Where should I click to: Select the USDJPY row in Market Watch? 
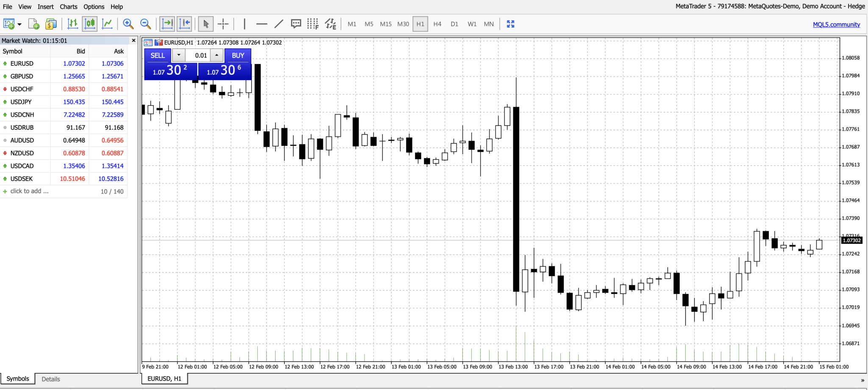coord(64,102)
